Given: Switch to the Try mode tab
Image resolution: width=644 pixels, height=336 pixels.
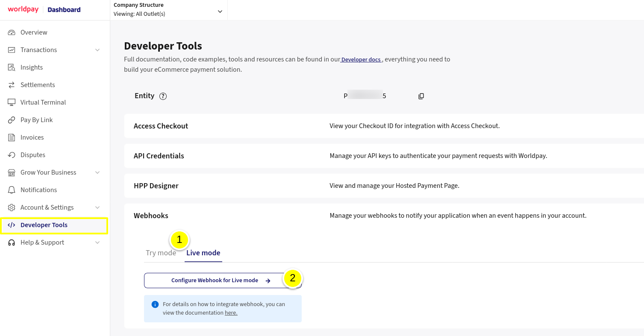Looking at the screenshot, I should pos(161,253).
